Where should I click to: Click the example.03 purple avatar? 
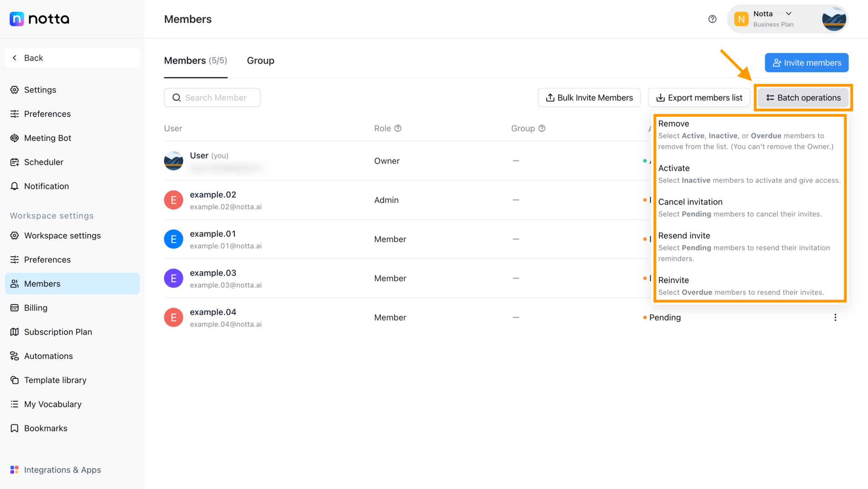(174, 278)
